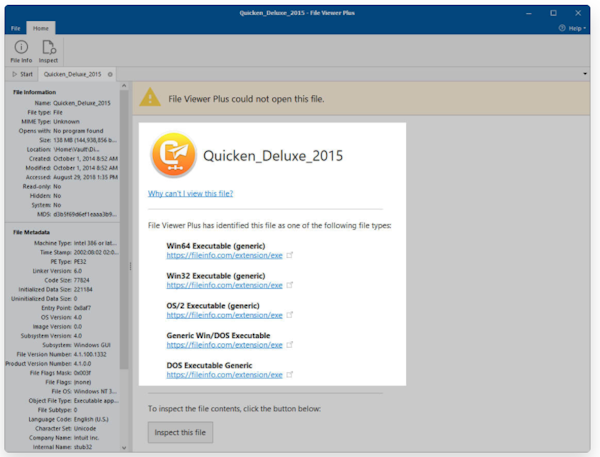This screenshot has width=600, height=457.
Task: Minimize the File Viewer Plus window
Action: (529, 13)
